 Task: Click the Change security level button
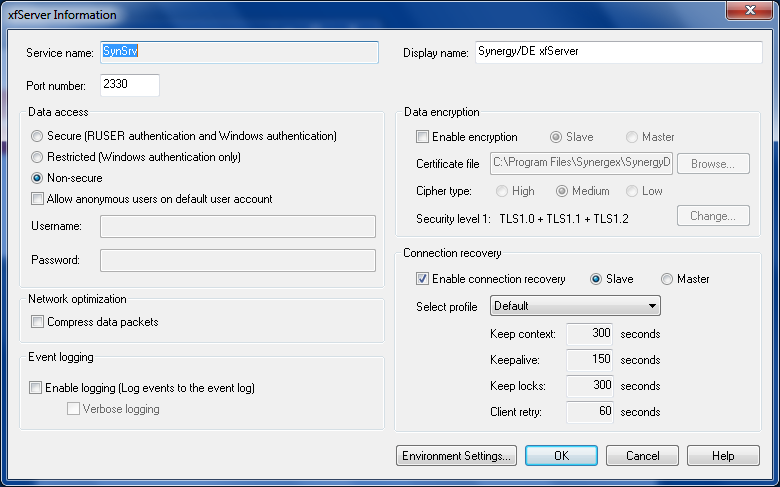click(713, 216)
